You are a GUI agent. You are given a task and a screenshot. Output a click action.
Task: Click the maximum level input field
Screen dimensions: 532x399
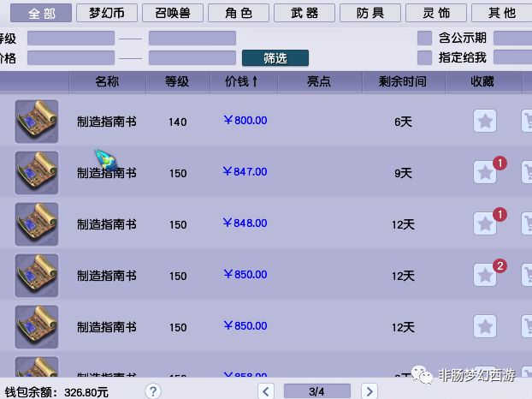[x=192, y=38]
